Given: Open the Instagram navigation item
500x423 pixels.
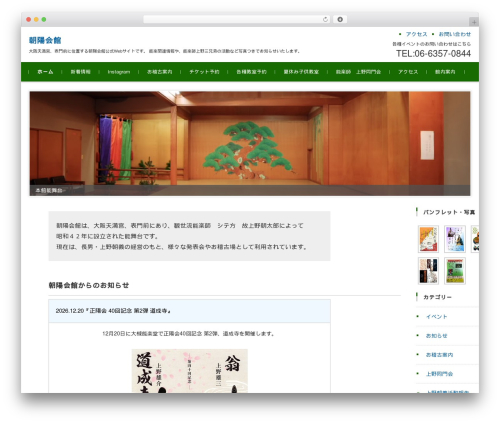Looking at the screenshot, I should [119, 72].
